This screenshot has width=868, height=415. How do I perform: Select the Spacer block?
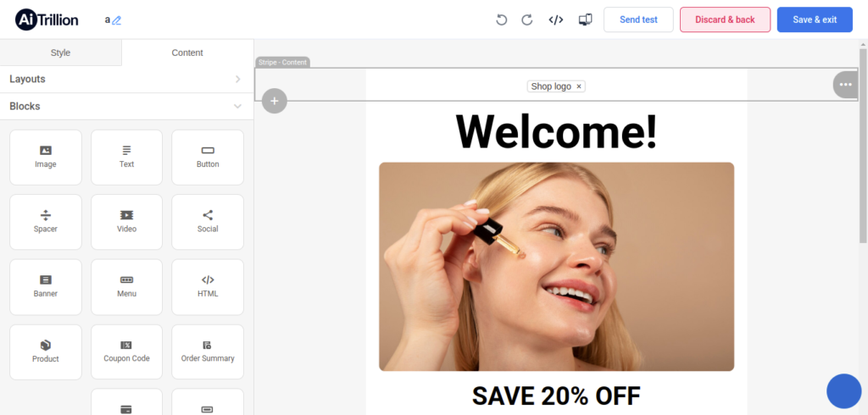click(46, 222)
